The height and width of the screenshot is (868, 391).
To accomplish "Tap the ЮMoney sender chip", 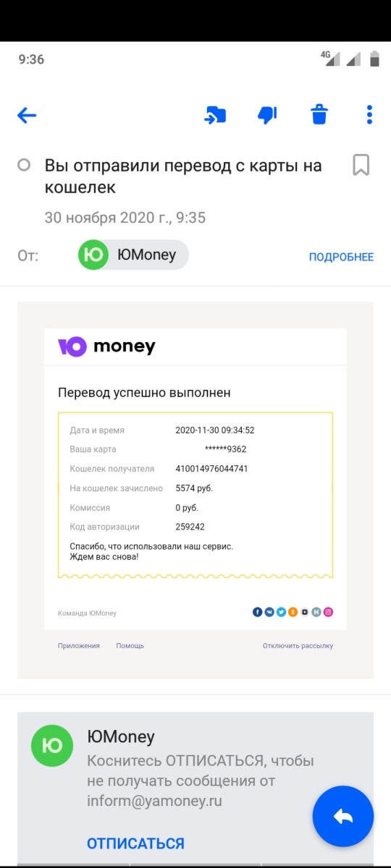I will point(133,255).
